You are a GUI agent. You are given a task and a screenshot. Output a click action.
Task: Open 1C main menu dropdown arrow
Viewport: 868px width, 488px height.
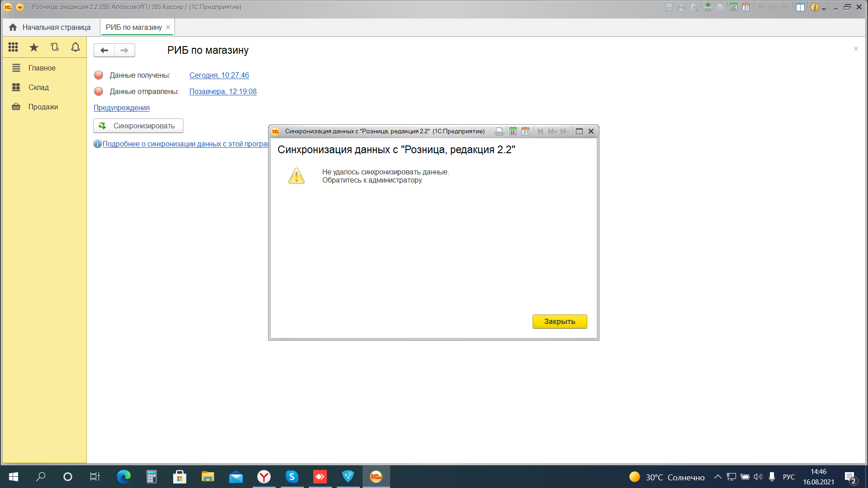click(x=20, y=7)
